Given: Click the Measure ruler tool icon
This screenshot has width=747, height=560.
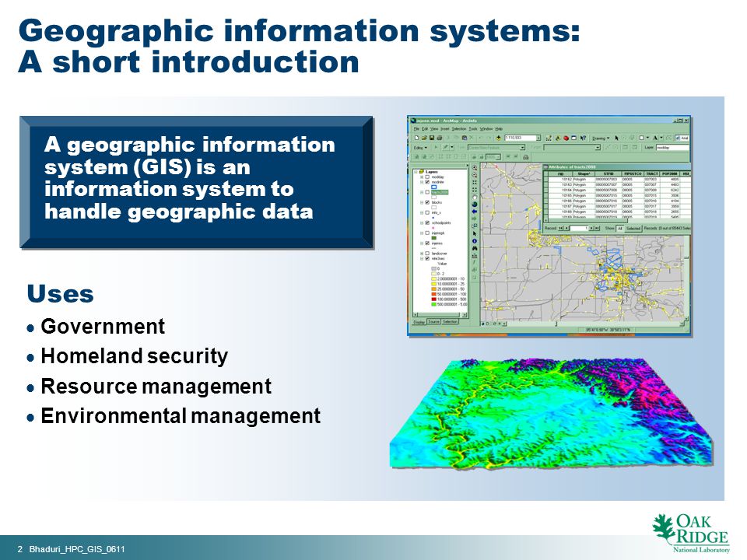Looking at the screenshot, I should pyautogui.click(x=475, y=256).
